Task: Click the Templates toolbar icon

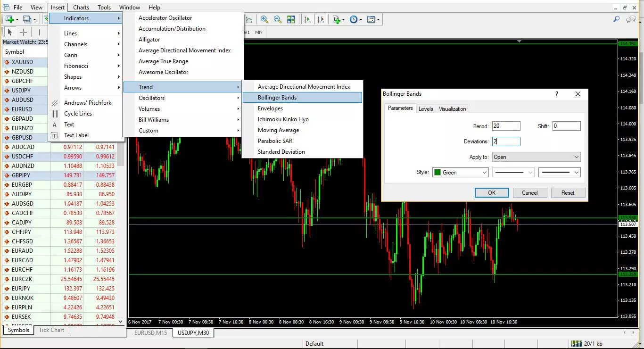Action: pos(372,19)
